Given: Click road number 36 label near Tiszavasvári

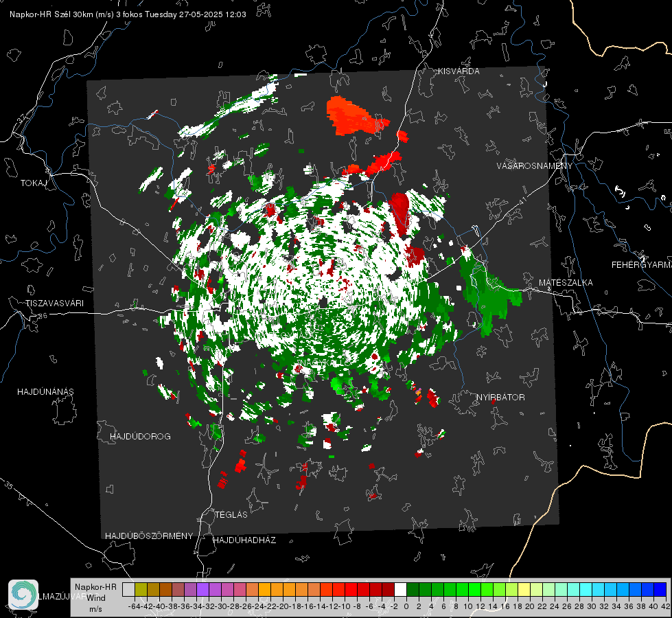Looking at the screenshot, I should click(x=43, y=316).
